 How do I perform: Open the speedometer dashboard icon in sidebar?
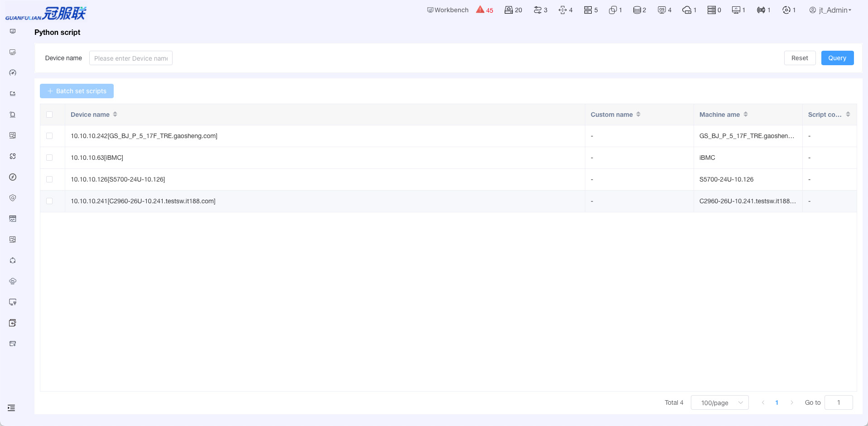[13, 73]
